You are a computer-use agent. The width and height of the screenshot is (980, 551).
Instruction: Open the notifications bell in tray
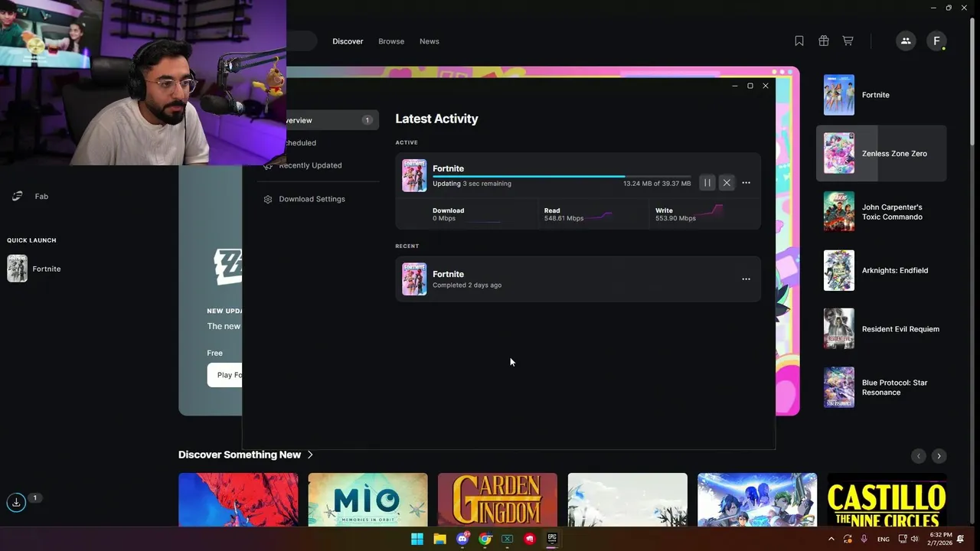961,539
